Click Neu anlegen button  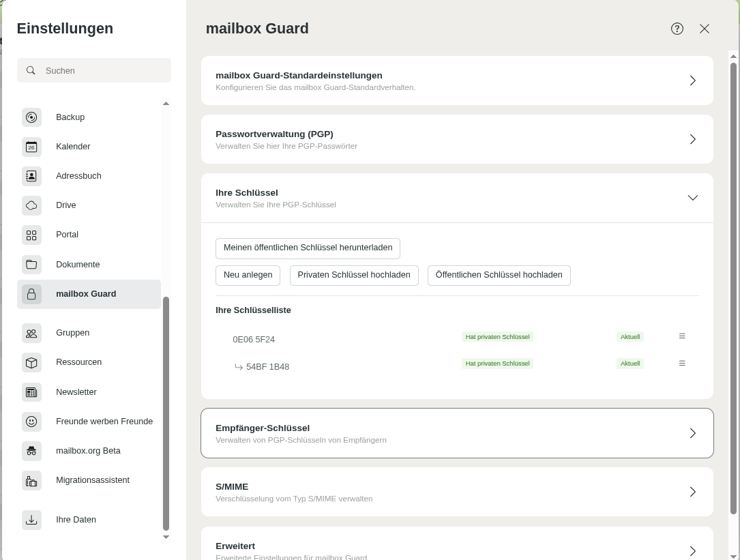[x=248, y=276]
